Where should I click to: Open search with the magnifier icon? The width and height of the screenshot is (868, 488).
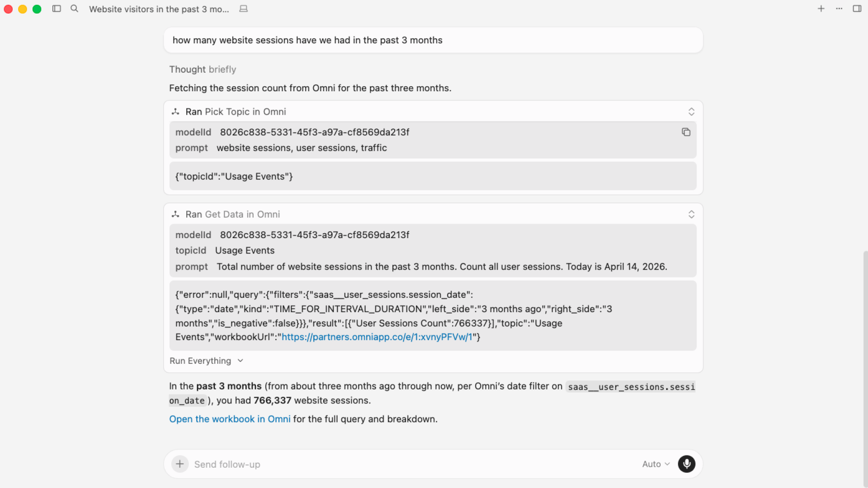point(75,9)
